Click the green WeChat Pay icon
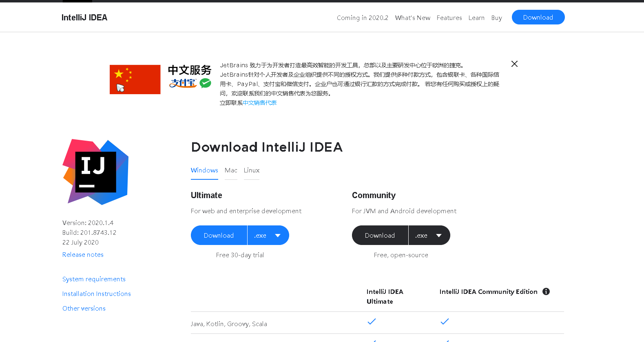This screenshot has width=644, height=342. [206, 83]
